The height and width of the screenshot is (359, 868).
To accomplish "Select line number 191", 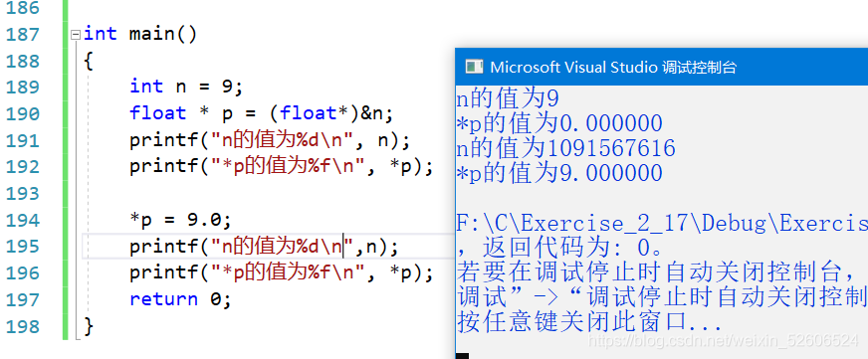I will pyautogui.click(x=22, y=140).
